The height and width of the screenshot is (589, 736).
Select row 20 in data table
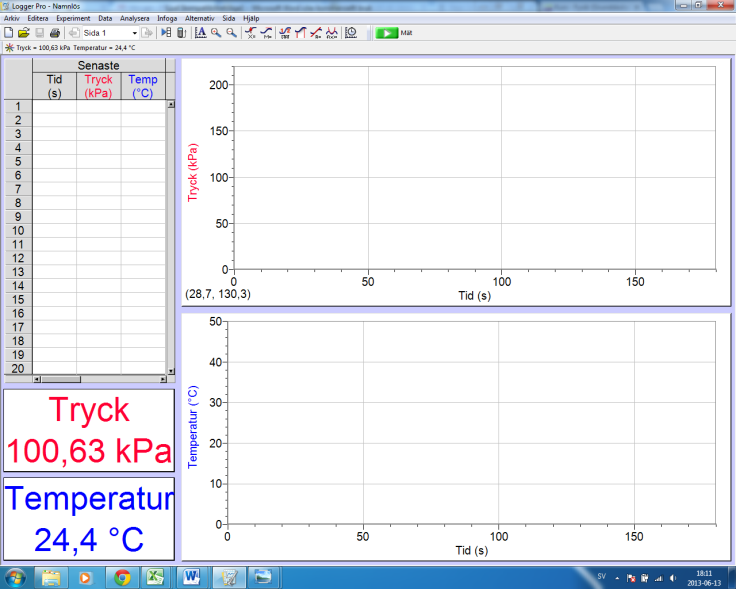pyautogui.click(x=18, y=368)
